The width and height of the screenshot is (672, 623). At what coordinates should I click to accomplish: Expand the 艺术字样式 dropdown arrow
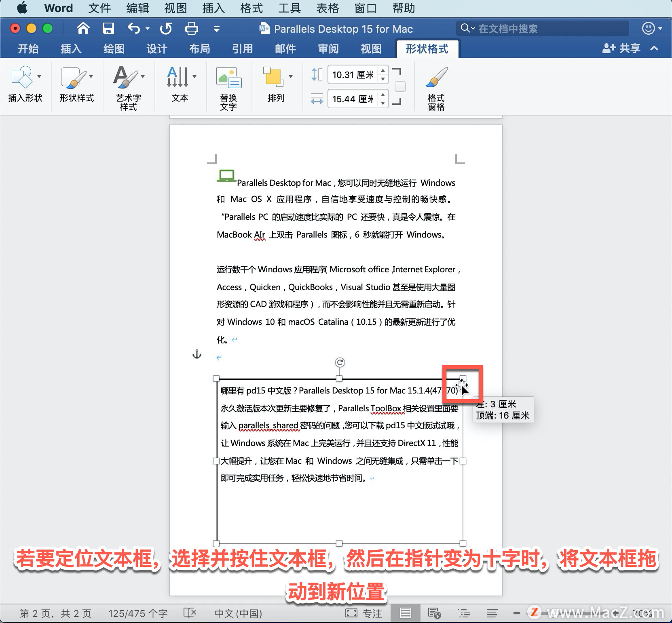point(143,76)
